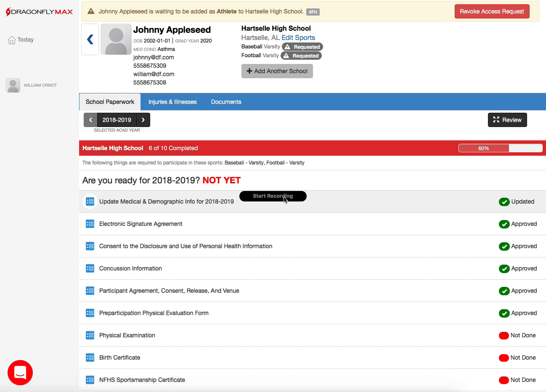Screen dimensions: 546x392
Task: Click the Edit Sports link
Action: (298, 37)
